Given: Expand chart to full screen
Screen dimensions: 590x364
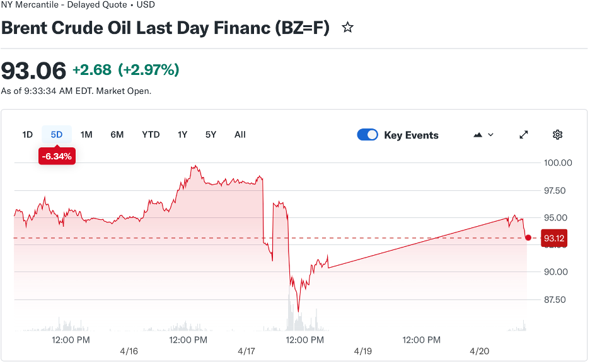Looking at the screenshot, I should [524, 135].
